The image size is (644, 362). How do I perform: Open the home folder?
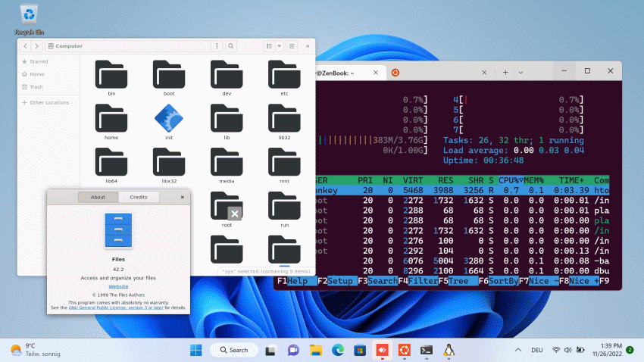click(111, 122)
